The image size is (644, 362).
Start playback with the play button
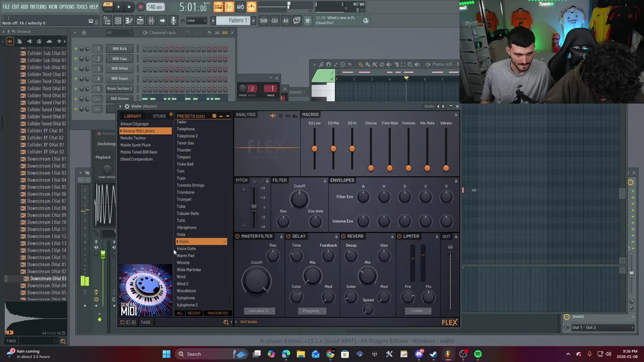pyautogui.click(x=119, y=7)
